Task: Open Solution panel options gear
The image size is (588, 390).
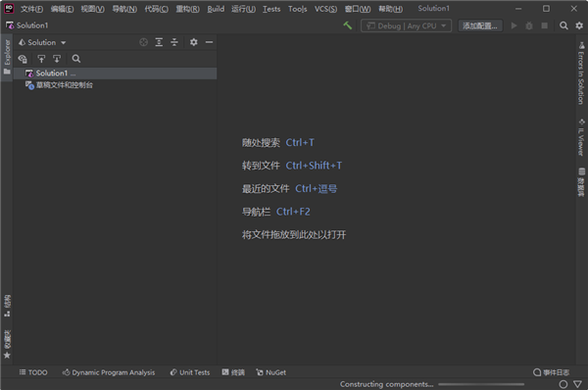Action: click(193, 42)
